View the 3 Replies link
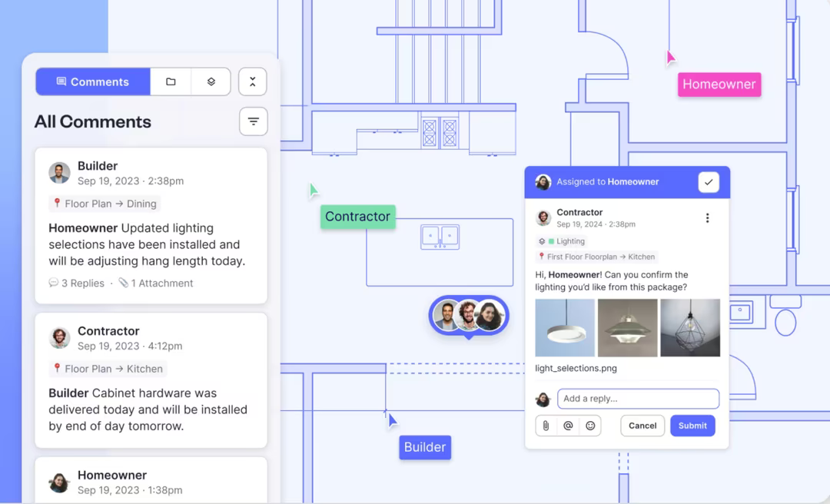The width and height of the screenshot is (830, 504). pos(77,283)
